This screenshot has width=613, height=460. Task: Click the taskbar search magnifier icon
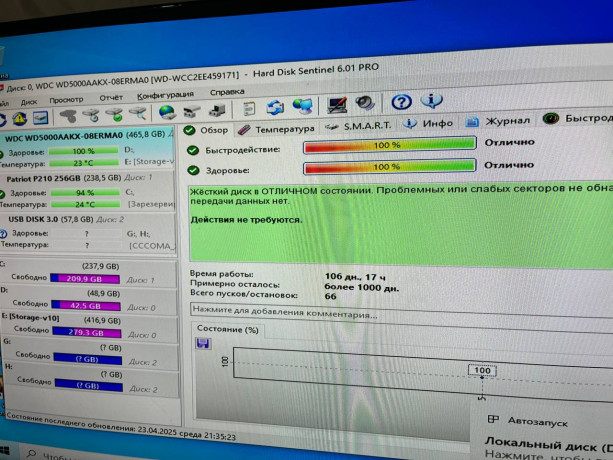pyautogui.click(x=31, y=453)
